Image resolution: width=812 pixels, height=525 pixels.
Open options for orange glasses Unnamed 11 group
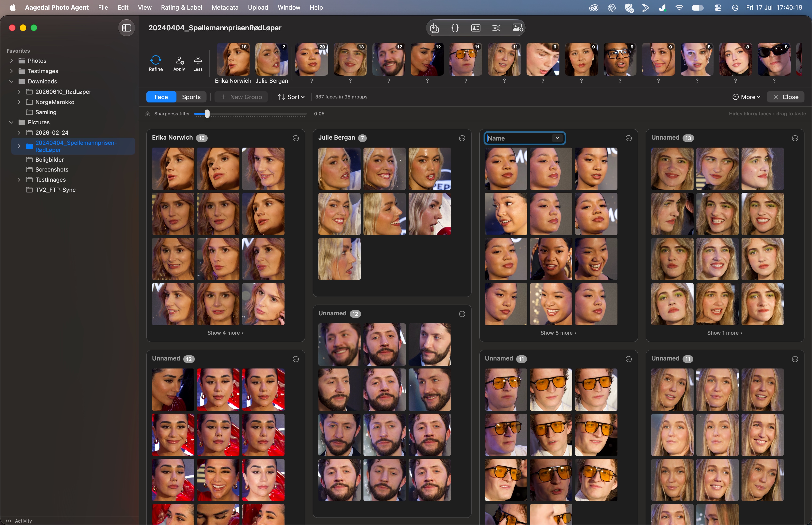tap(628, 359)
